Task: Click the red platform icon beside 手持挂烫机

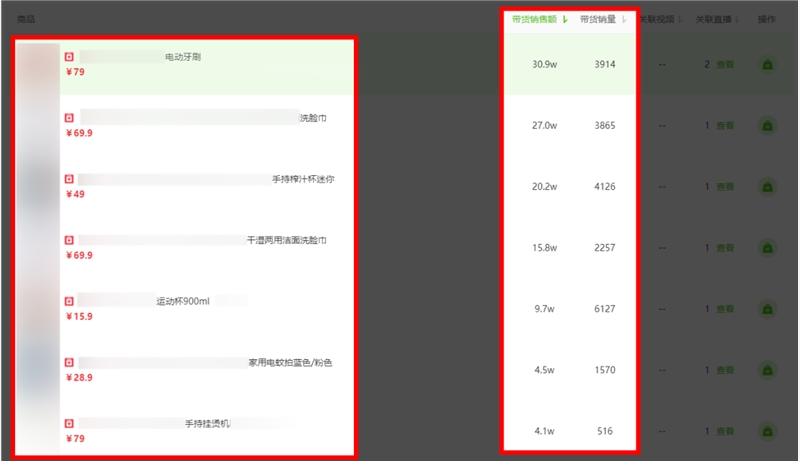Action: pos(69,423)
